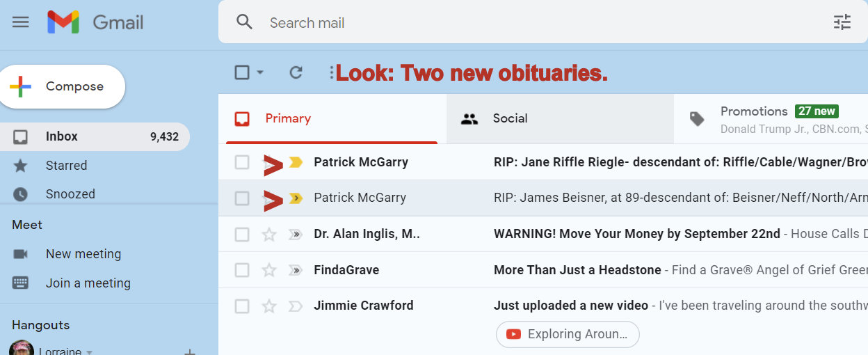
Task: Click yellow importance marker on first Patrick McGarry email
Action: coord(296,163)
